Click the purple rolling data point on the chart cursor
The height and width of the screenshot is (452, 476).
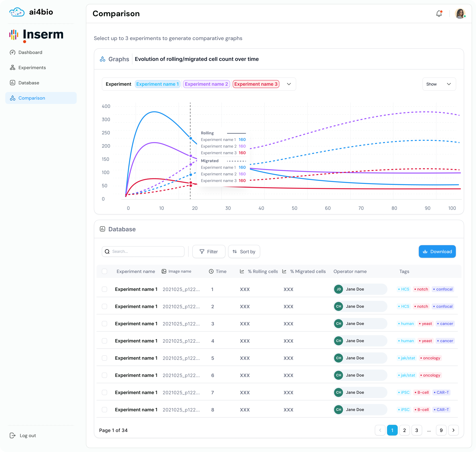[191, 156]
